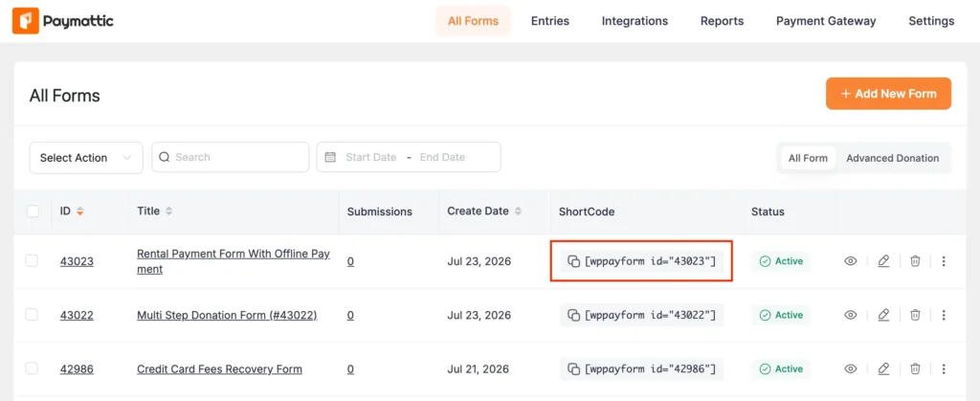
Task: Select the All Form filter
Action: [x=808, y=158]
